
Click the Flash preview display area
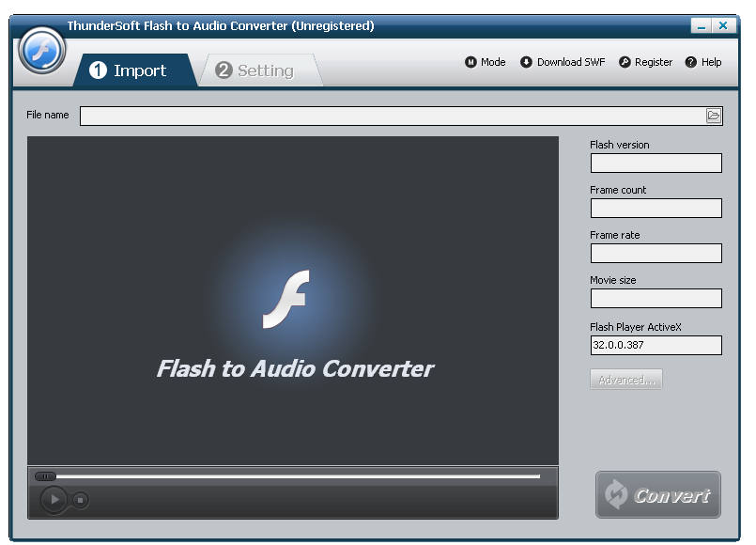tap(293, 301)
